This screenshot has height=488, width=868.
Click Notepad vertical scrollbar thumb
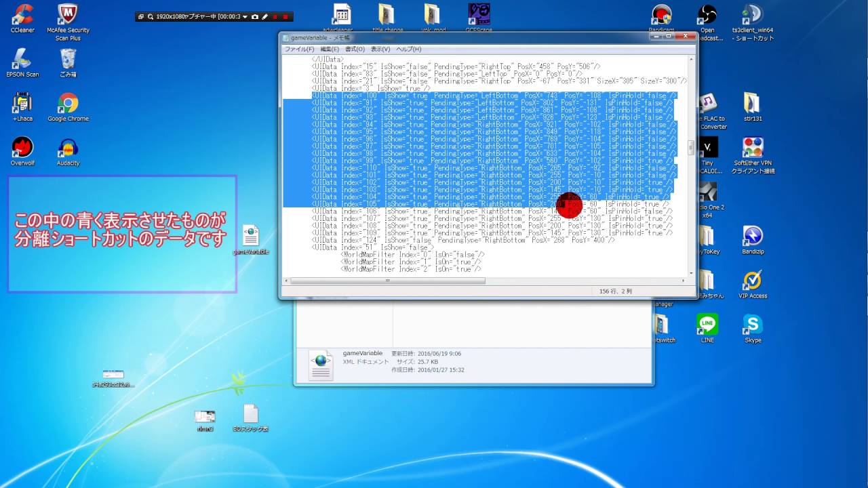point(691,148)
